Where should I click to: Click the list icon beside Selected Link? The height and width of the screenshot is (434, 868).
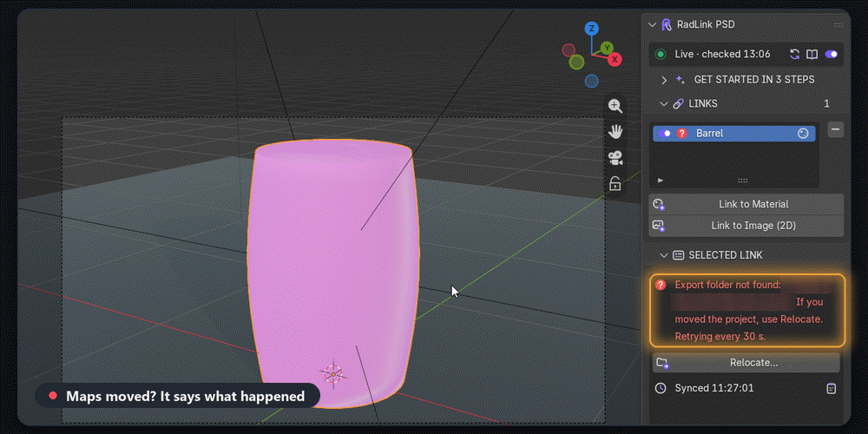pos(678,255)
